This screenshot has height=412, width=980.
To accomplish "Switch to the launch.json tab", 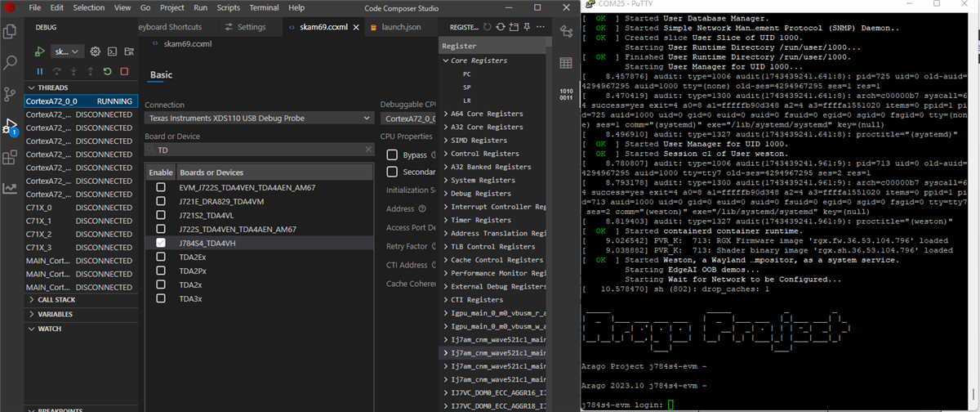I will pyautogui.click(x=401, y=27).
